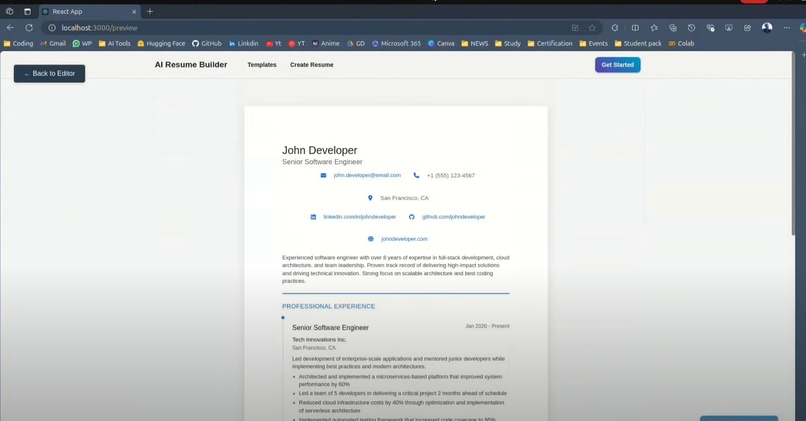Screen dimensions: 806x421
Task: Open the split screen icon
Action: tap(635, 28)
